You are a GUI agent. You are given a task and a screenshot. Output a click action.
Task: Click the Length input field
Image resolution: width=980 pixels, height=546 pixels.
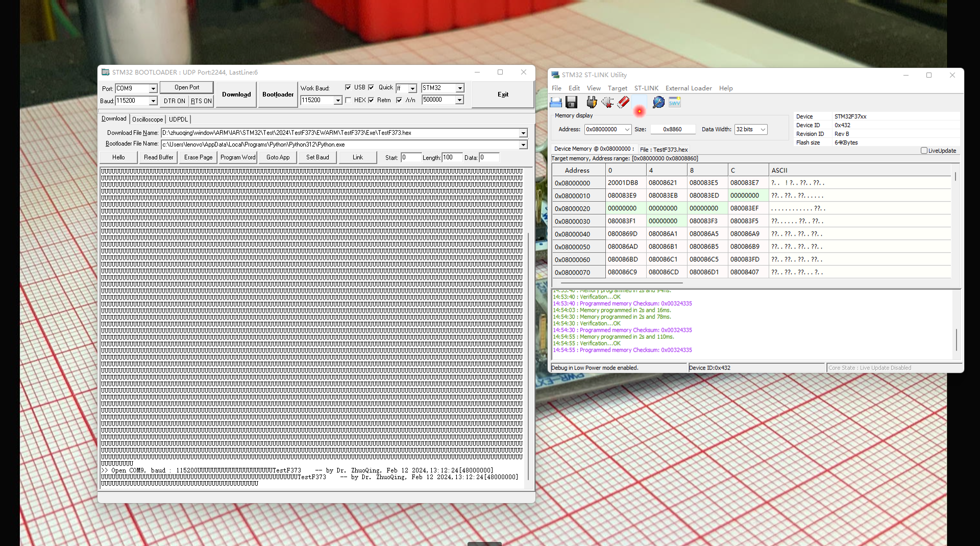pos(452,157)
